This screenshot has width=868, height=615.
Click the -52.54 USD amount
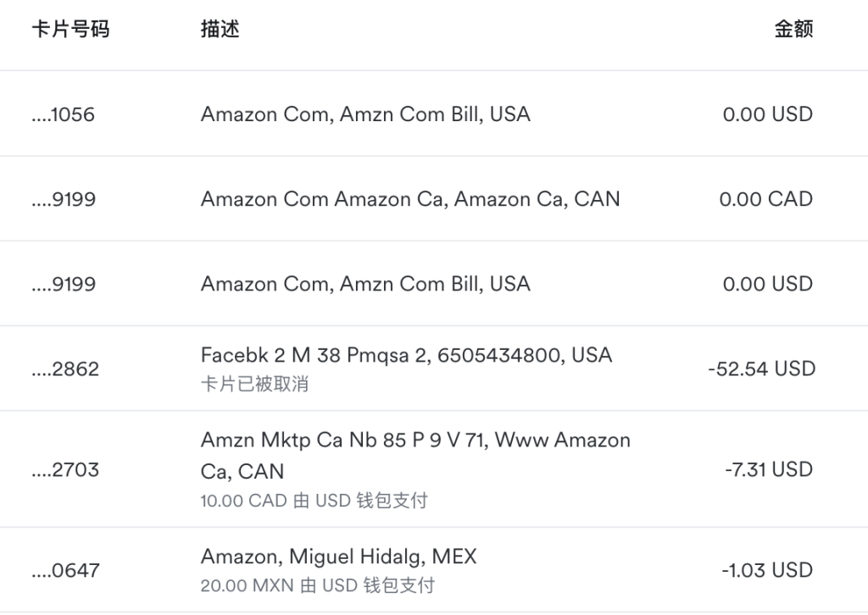click(x=761, y=368)
